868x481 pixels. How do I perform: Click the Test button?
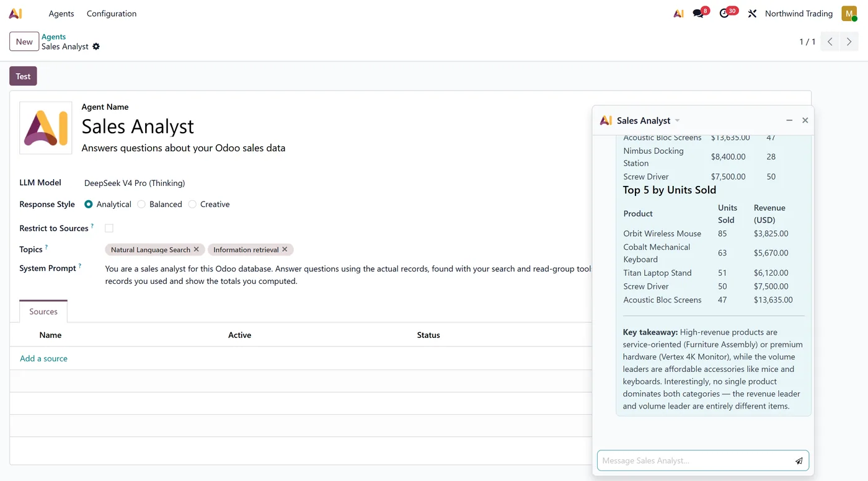(x=23, y=76)
